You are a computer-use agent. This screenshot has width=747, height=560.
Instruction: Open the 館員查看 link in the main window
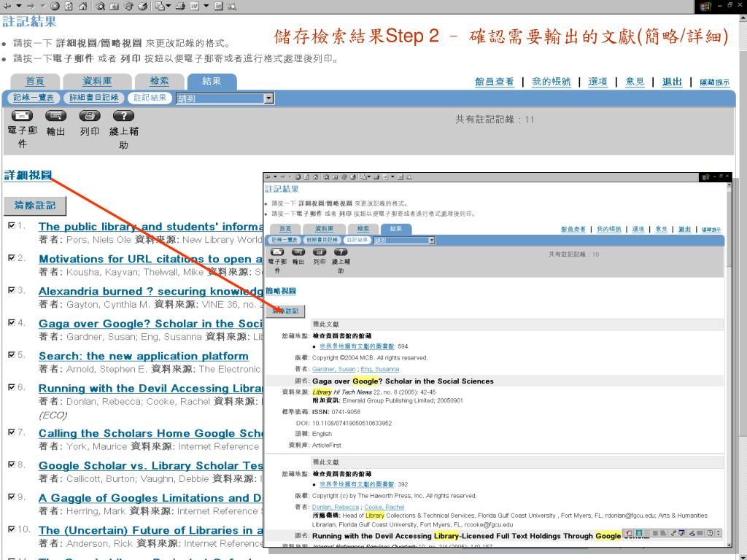495,82
